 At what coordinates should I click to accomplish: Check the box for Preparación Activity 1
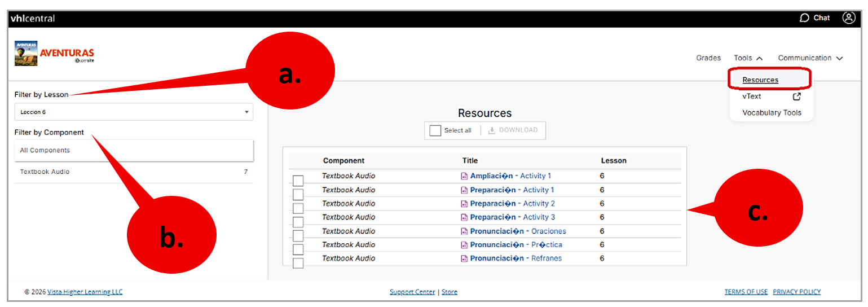click(x=298, y=194)
